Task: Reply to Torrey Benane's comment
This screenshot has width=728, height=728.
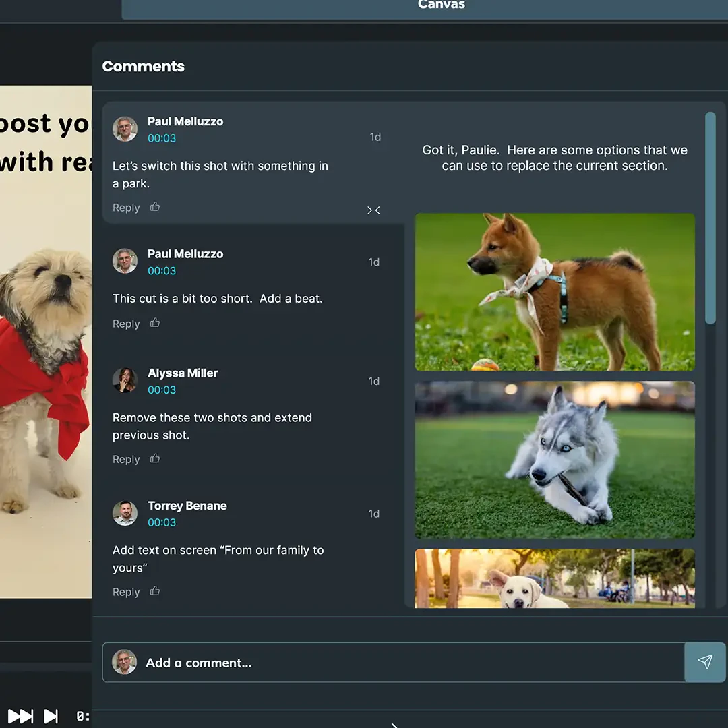Action: pos(126,592)
